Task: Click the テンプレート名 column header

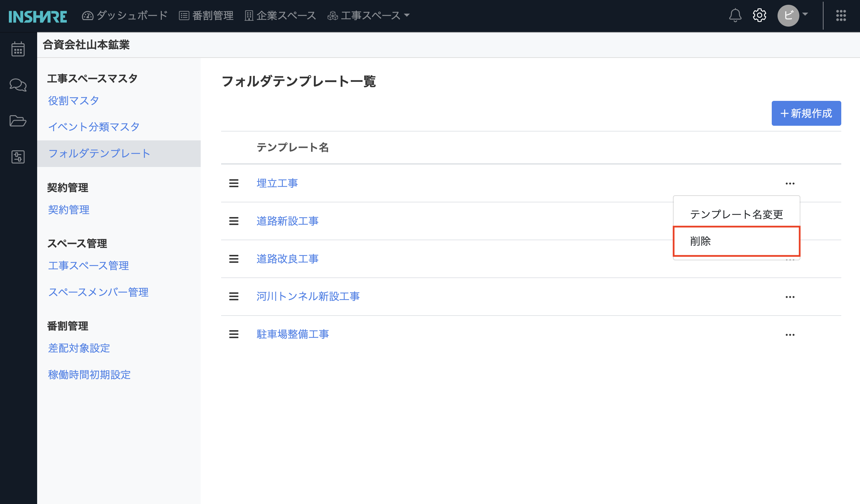Action: 292,148
